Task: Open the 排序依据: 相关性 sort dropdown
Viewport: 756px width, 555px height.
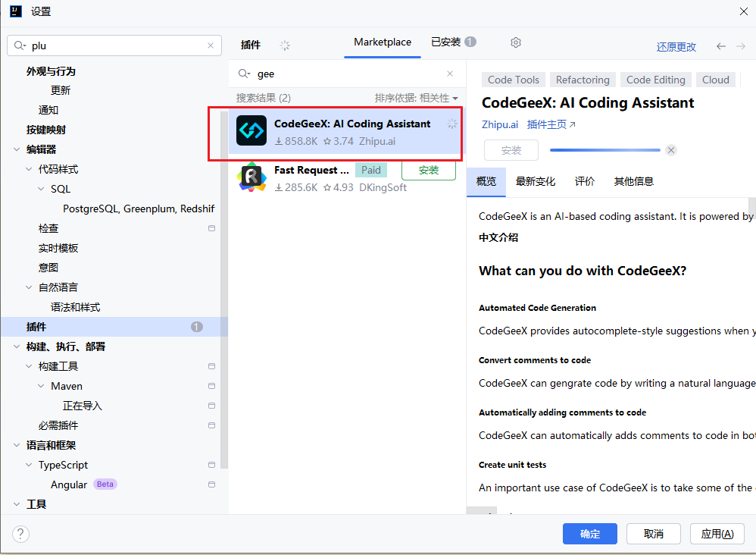Action: click(416, 98)
